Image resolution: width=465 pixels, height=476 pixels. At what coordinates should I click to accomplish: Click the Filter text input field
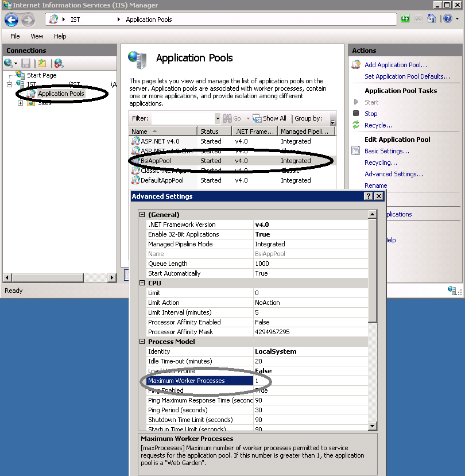[x=183, y=118]
